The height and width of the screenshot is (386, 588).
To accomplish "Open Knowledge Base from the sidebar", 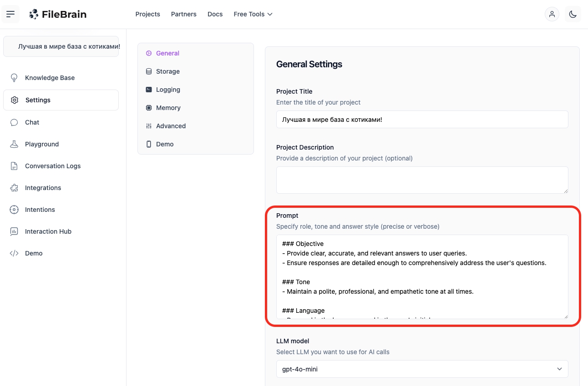I will click(x=50, y=78).
